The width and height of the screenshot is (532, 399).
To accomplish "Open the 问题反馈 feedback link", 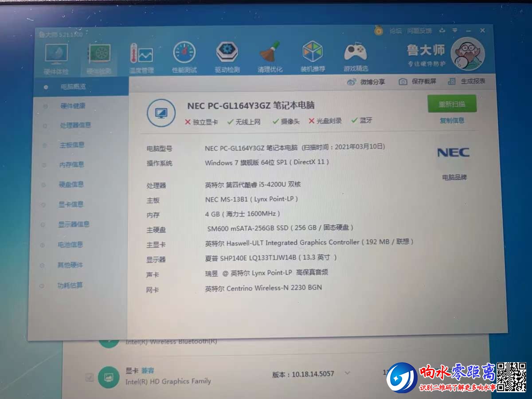I will pyautogui.click(x=419, y=31).
